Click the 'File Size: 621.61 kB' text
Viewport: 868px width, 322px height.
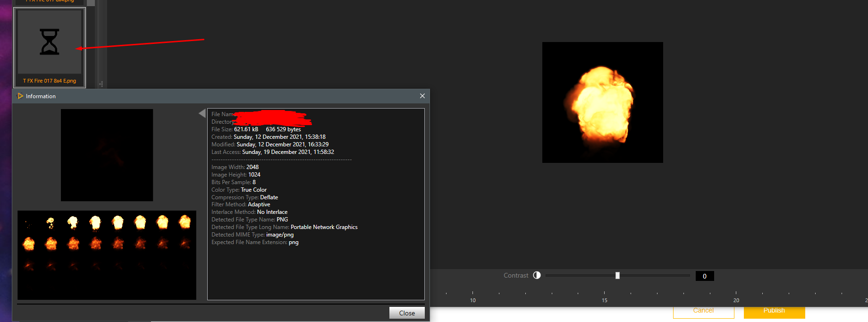pos(235,129)
